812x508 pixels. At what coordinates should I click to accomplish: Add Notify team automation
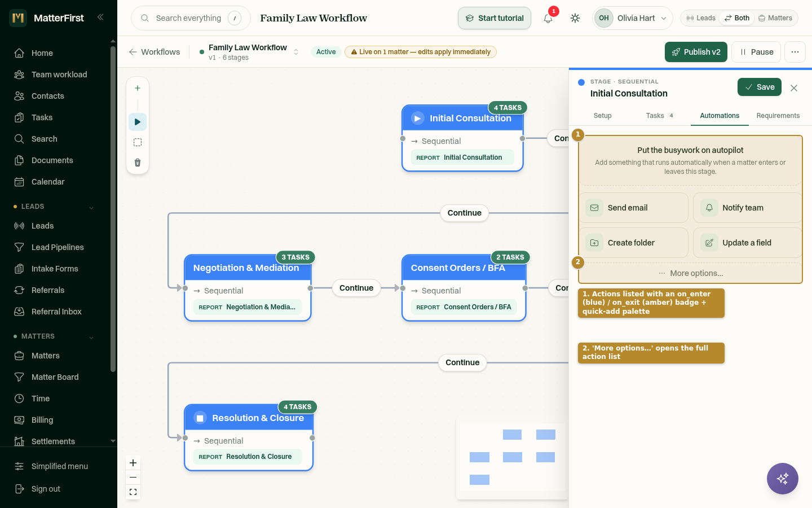click(x=748, y=208)
